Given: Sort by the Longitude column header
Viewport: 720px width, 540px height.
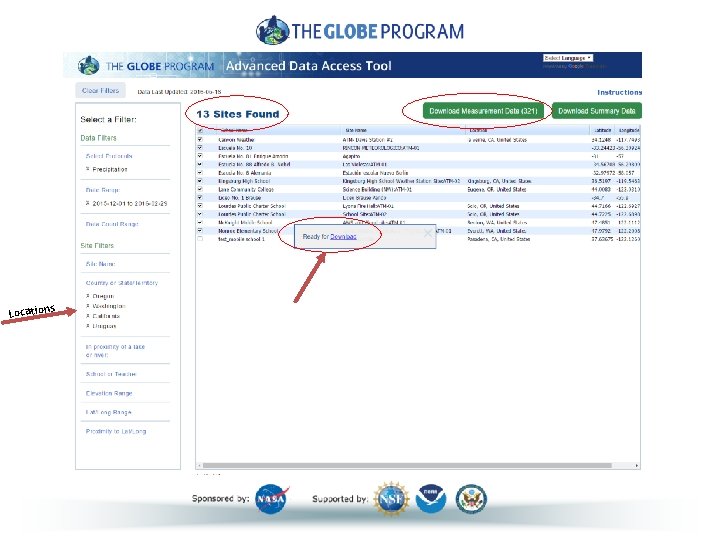Looking at the screenshot, I should 629,130.
